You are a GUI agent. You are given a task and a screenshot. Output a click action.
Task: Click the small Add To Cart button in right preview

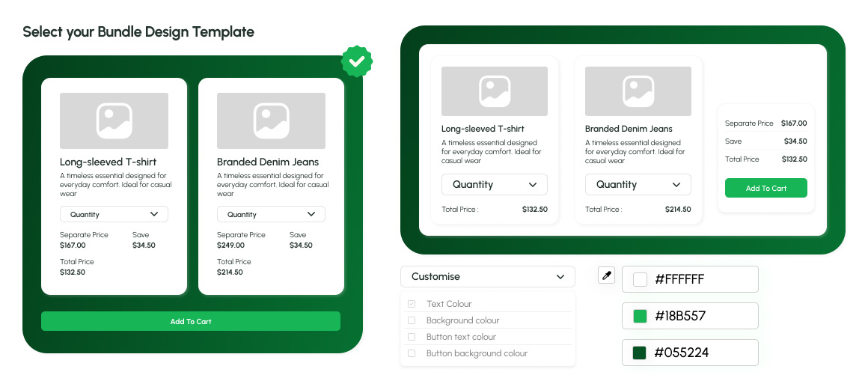765,188
